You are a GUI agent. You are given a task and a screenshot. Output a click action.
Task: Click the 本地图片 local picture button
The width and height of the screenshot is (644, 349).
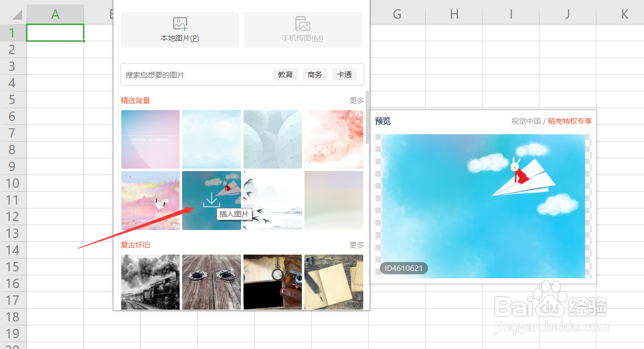coord(180,30)
